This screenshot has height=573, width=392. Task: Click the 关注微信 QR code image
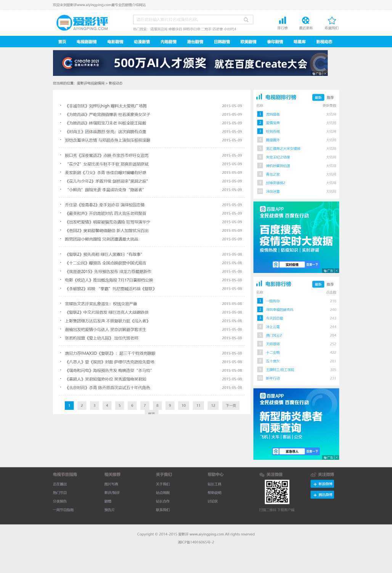[277, 492]
